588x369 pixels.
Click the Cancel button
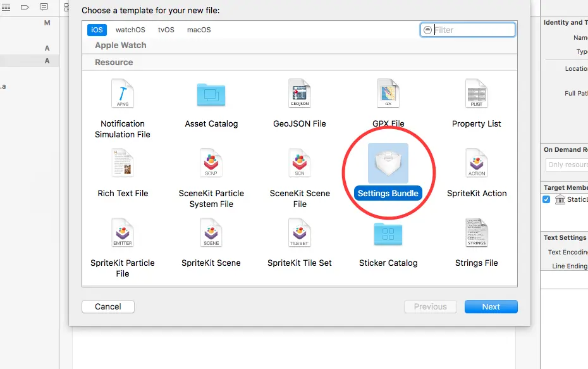pos(108,307)
